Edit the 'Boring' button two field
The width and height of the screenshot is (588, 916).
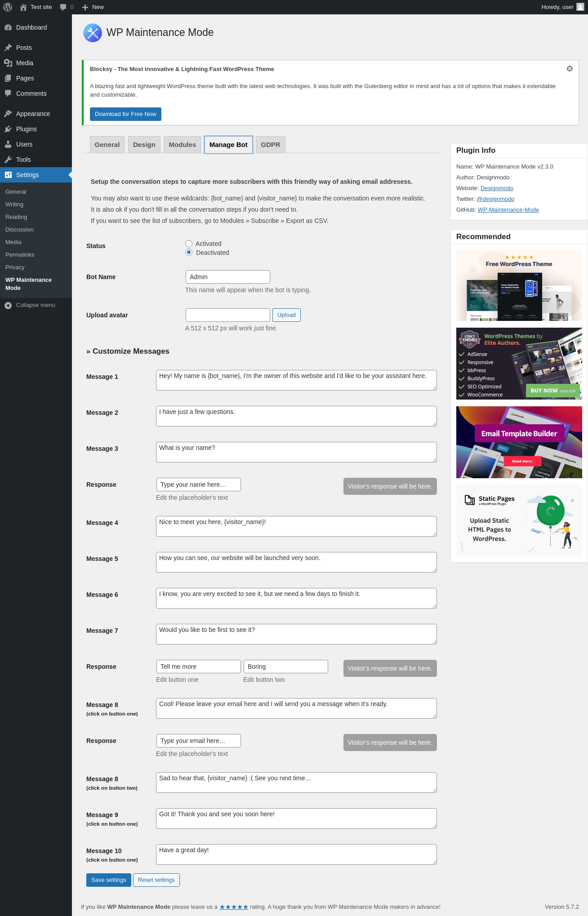click(286, 667)
